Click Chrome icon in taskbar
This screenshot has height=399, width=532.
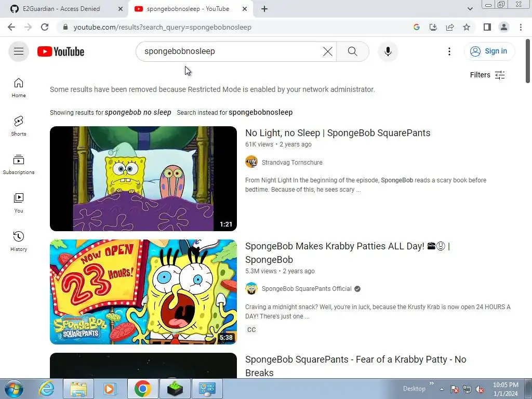[142, 389]
